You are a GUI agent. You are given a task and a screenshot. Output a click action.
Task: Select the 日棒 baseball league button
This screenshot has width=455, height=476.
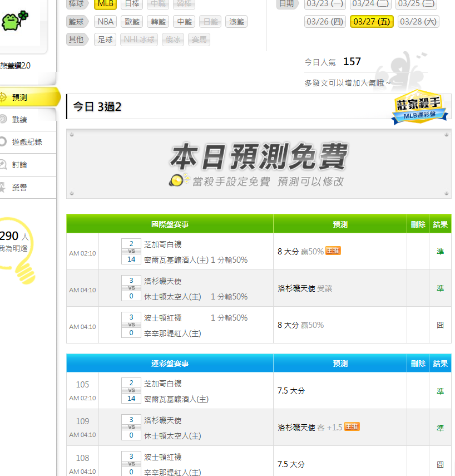(x=132, y=4)
